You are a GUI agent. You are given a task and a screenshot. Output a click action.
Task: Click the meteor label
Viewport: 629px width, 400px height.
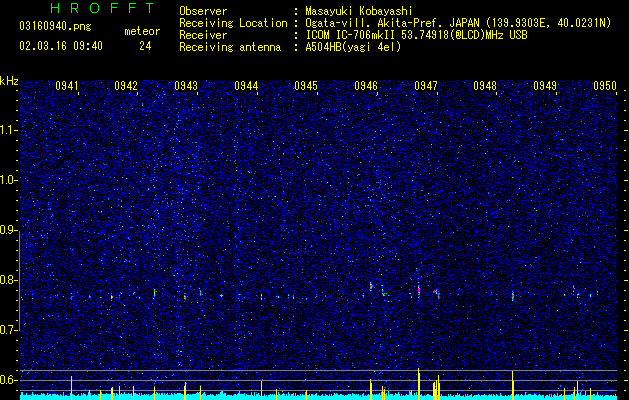click(142, 31)
